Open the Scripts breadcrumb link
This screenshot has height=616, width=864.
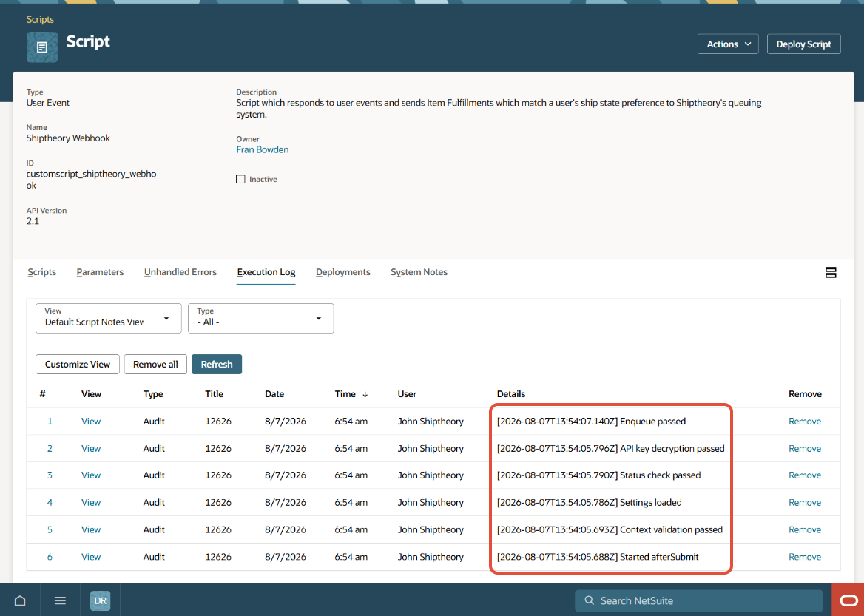[x=40, y=20]
